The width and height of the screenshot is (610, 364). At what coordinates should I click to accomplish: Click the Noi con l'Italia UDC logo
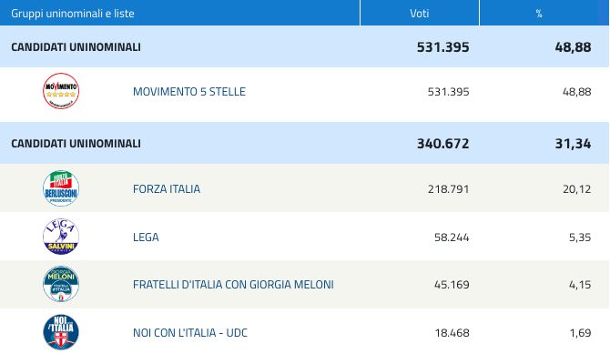(x=61, y=332)
